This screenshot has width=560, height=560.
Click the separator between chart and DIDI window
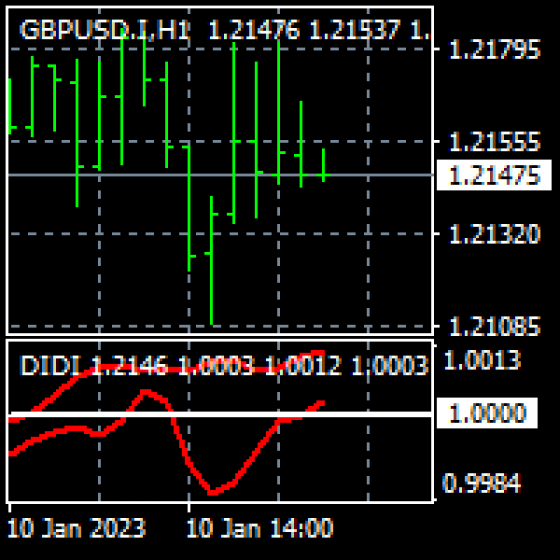click(220, 337)
